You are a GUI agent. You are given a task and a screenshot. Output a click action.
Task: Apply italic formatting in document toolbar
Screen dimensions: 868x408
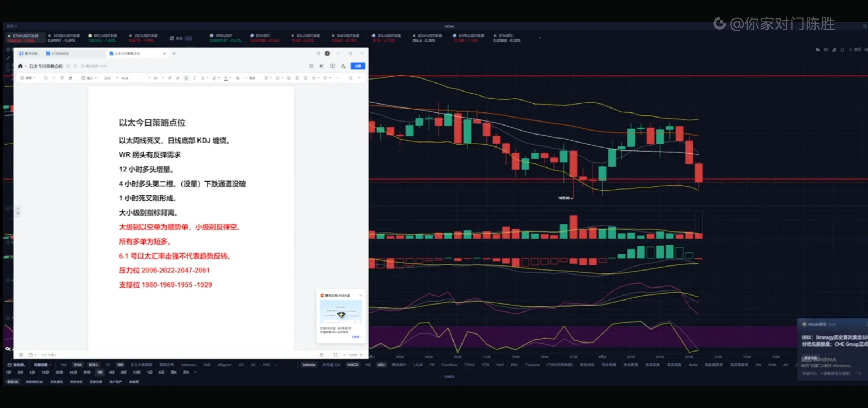pos(195,78)
